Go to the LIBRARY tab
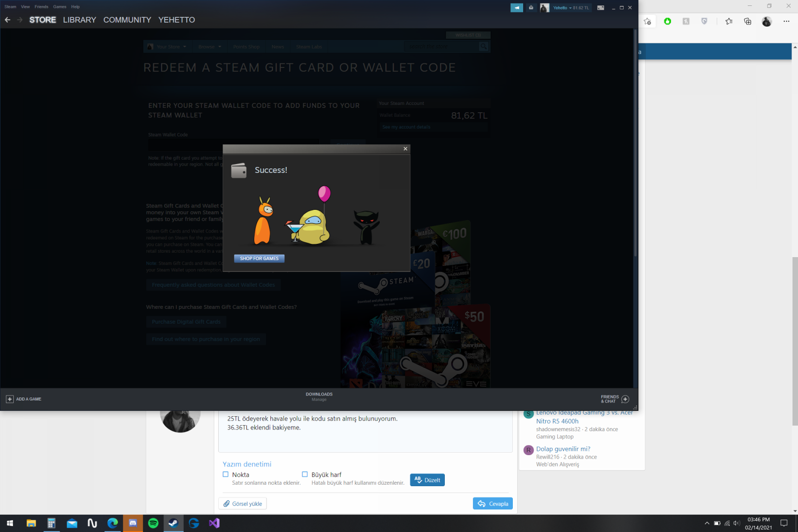The height and width of the screenshot is (532, 798). (x=80, y=20)
